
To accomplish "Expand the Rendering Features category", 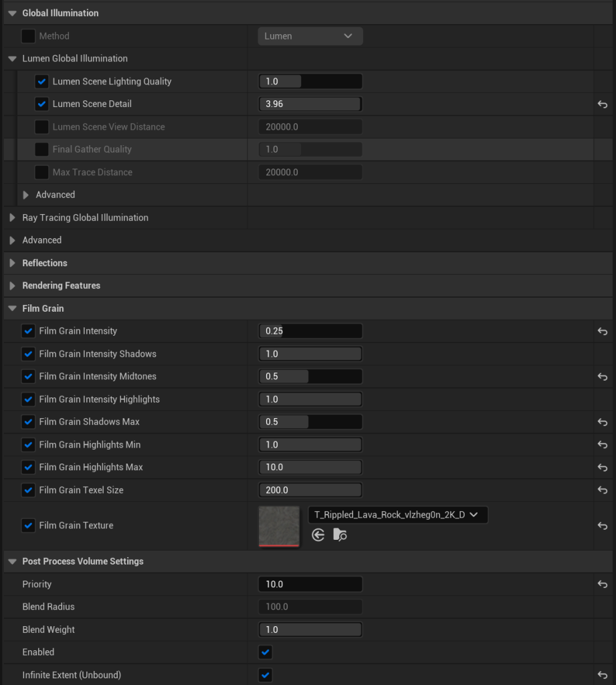I will pos(12,286).
